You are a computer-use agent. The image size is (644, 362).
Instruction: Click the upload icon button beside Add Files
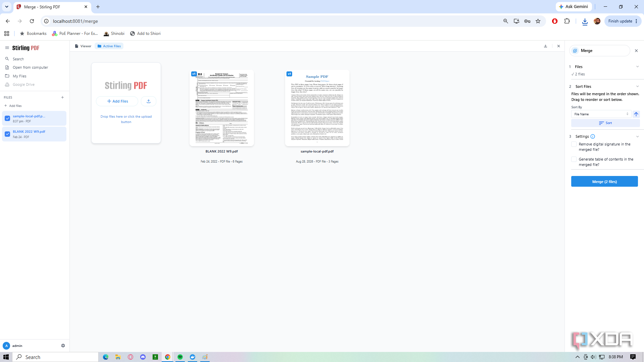(x=149, y=101)
